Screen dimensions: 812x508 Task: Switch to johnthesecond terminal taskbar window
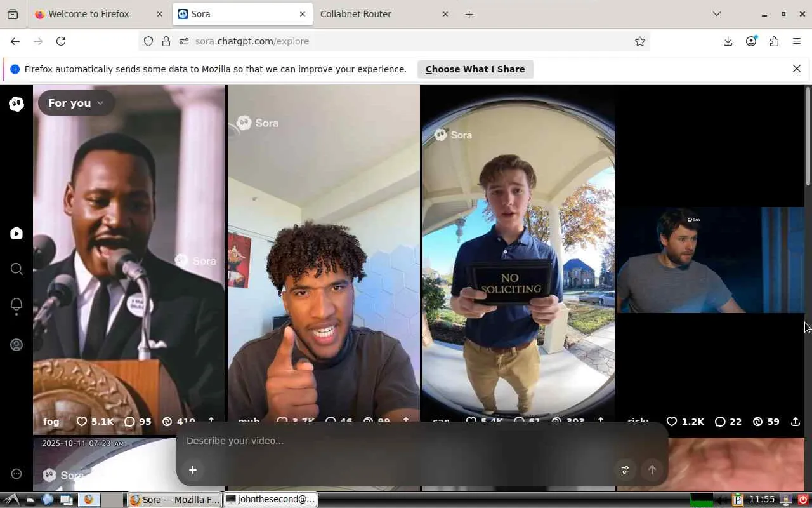click(x=271, y=500)
